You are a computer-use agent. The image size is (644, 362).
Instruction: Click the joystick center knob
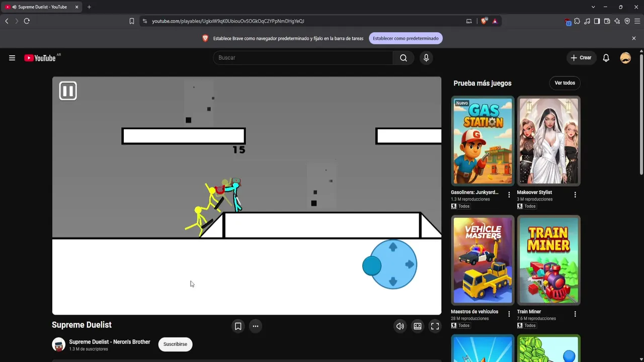372,265
